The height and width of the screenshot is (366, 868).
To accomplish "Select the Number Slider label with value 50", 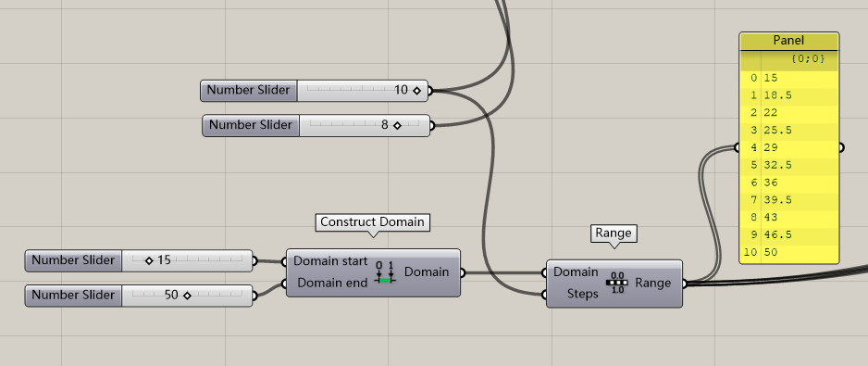I will click(x=73, y=295).
